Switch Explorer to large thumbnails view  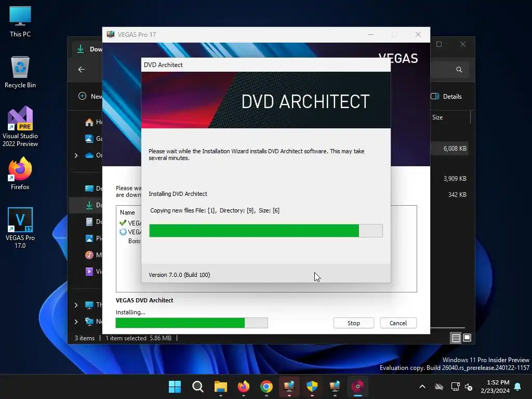[x=467, y=338]
